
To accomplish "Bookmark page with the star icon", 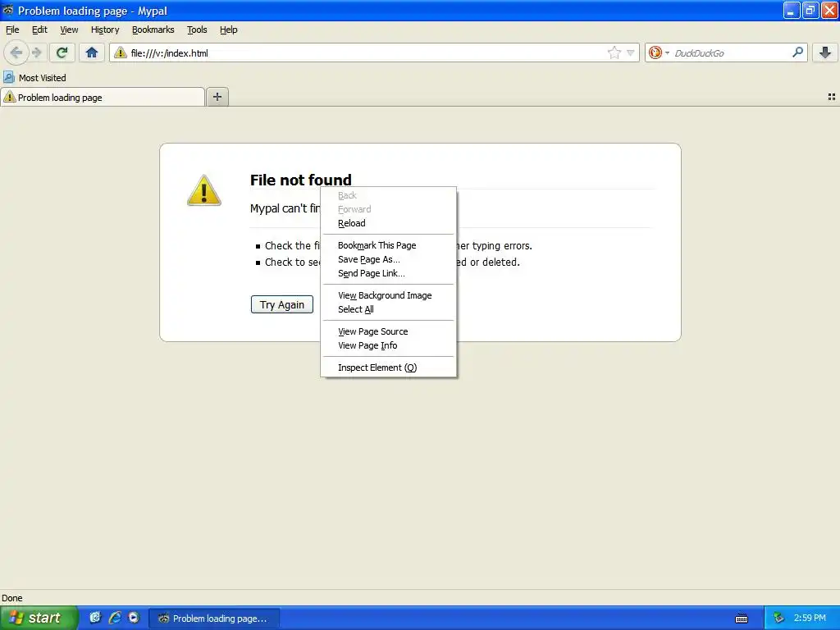I will pos(614,52).
